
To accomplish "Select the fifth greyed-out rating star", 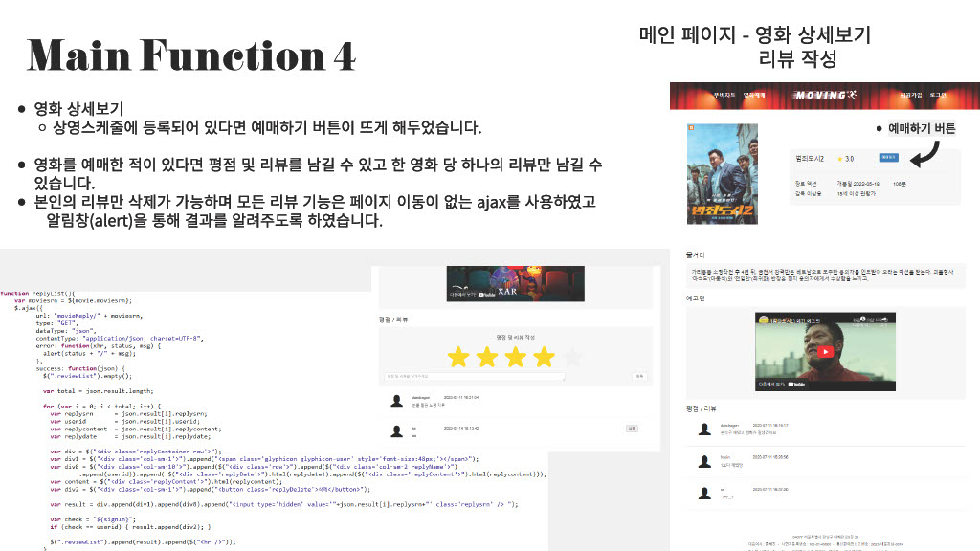I will (572, 358).
